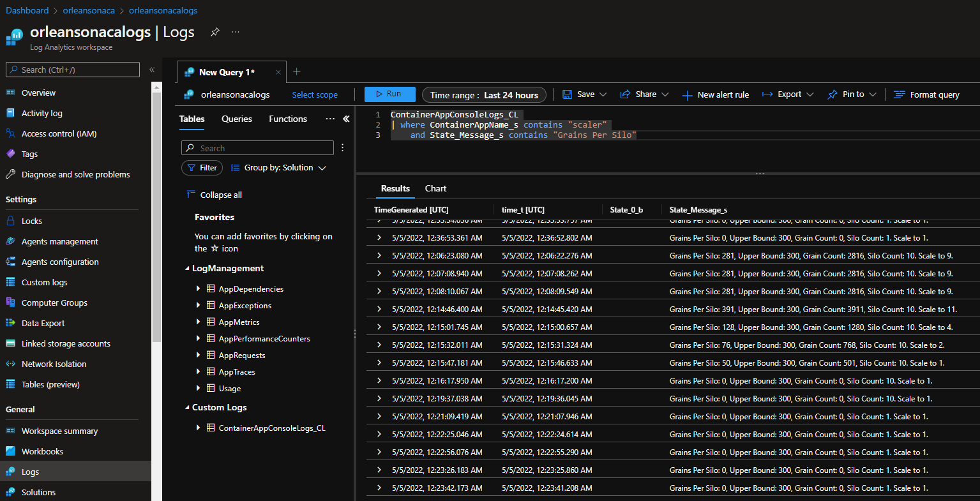The height and width of the screenshot is (501, 980).
Task: Open the Save dropdown
Action: (x=584, y=94)
